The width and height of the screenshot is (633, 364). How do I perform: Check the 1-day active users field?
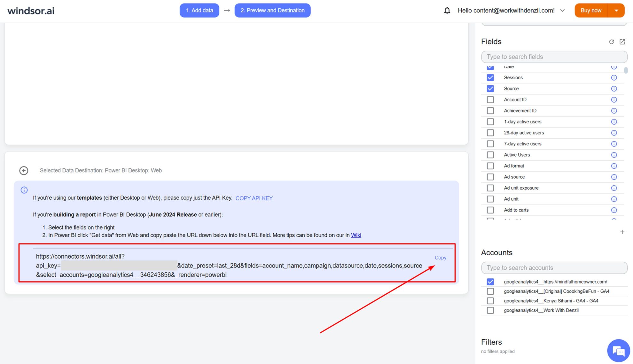pos(490,122)
